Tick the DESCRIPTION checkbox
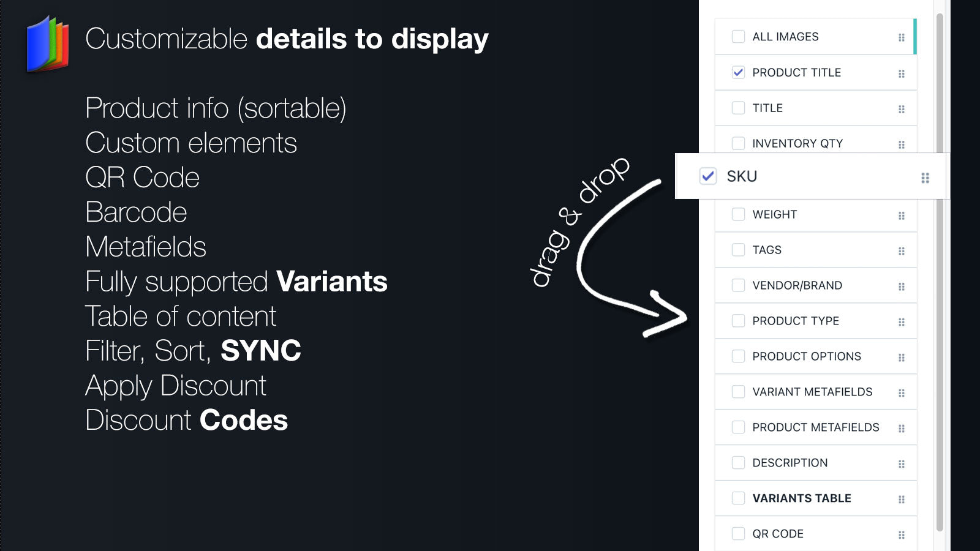Image resolution: width=980 pixels, height=551 pixels. click(x=739, y=463)
